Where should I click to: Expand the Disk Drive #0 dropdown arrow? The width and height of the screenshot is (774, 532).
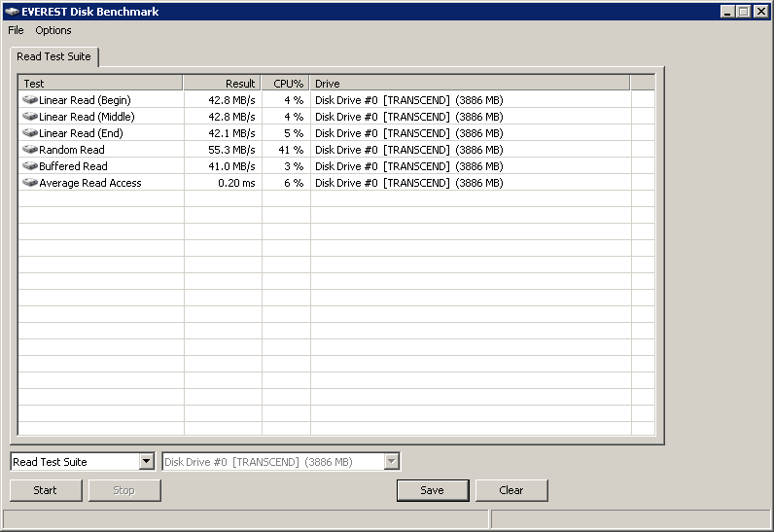tap(392, 462)
